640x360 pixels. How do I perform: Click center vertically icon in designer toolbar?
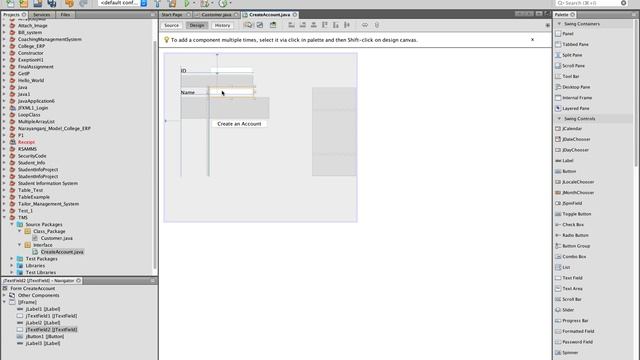(x=347, y=25)
